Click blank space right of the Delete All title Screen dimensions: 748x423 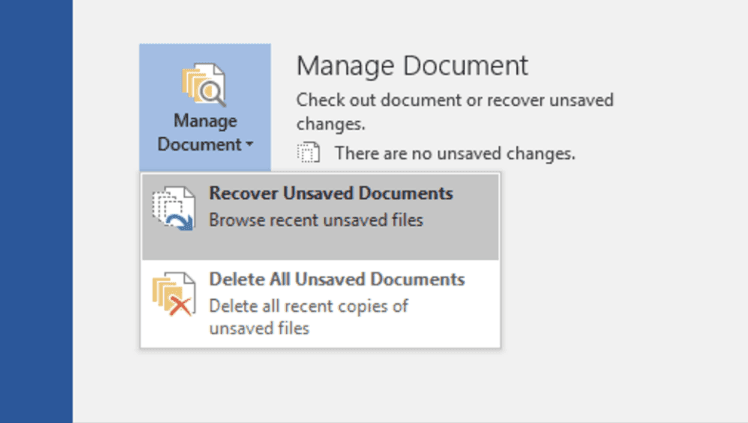(x=482, y=279)
